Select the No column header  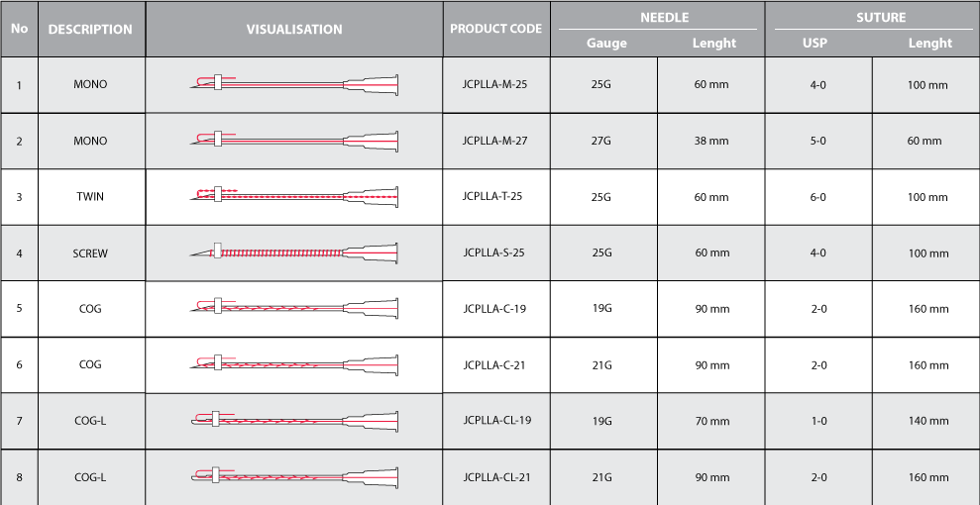(19, 29)
